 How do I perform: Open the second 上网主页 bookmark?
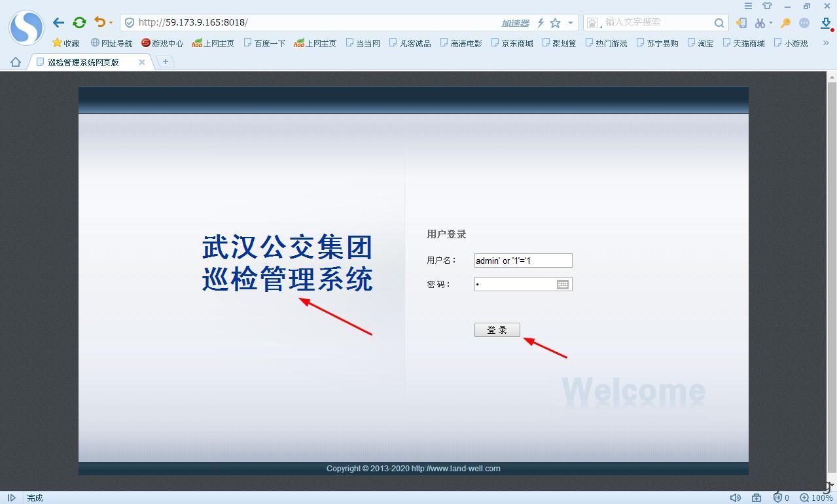click(x=315, y=43)
